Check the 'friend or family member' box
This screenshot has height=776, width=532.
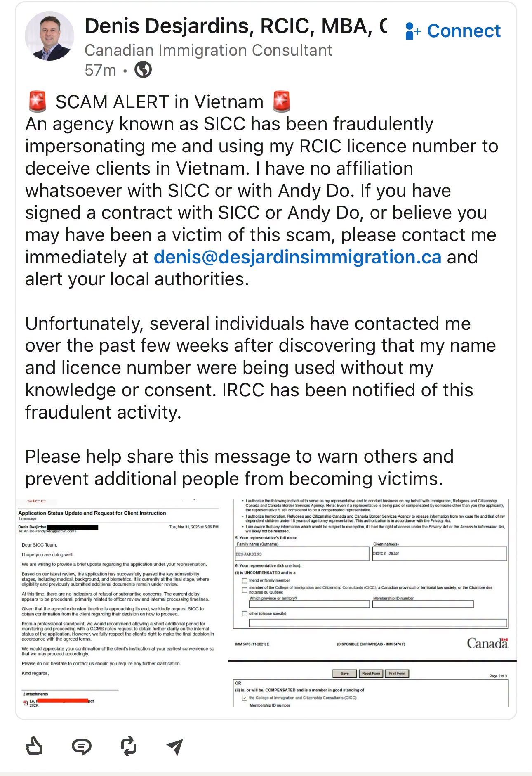245,580
